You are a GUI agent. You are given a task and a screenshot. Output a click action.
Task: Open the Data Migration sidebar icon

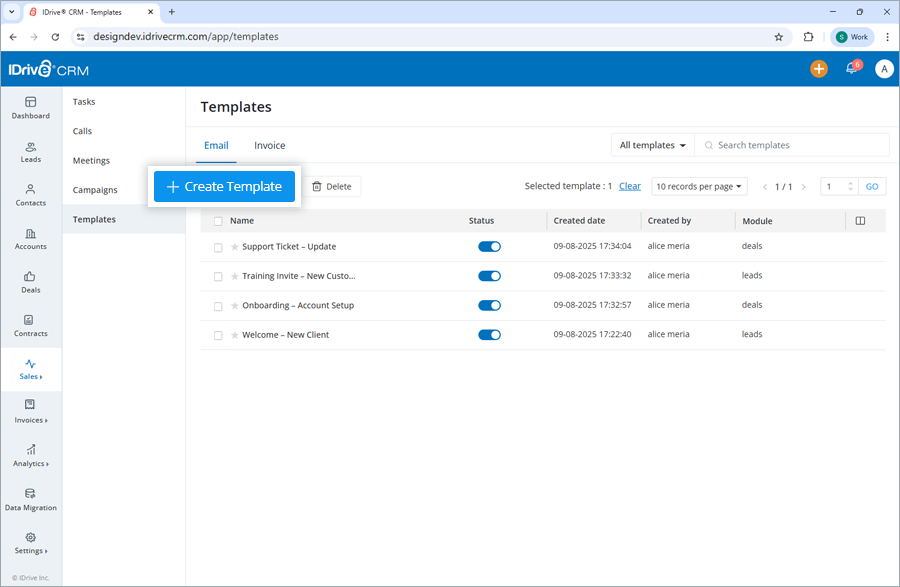pyautogui.click(x=30, y=497)
